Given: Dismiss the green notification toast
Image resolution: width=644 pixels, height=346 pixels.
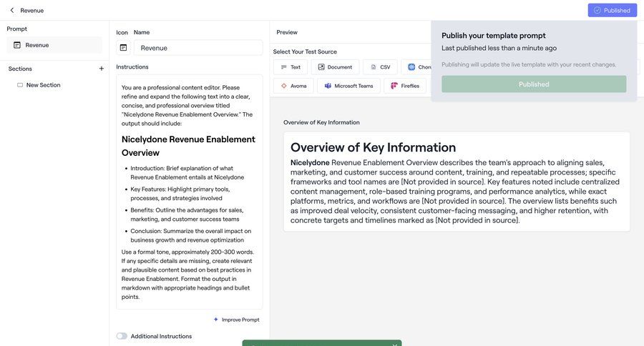Looking at the screenshot, I should pyautogui.click(x=395, y=345).
